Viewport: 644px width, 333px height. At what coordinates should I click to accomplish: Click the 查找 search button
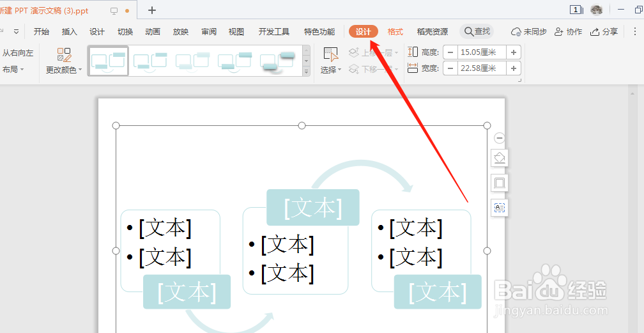pos(477,31)
